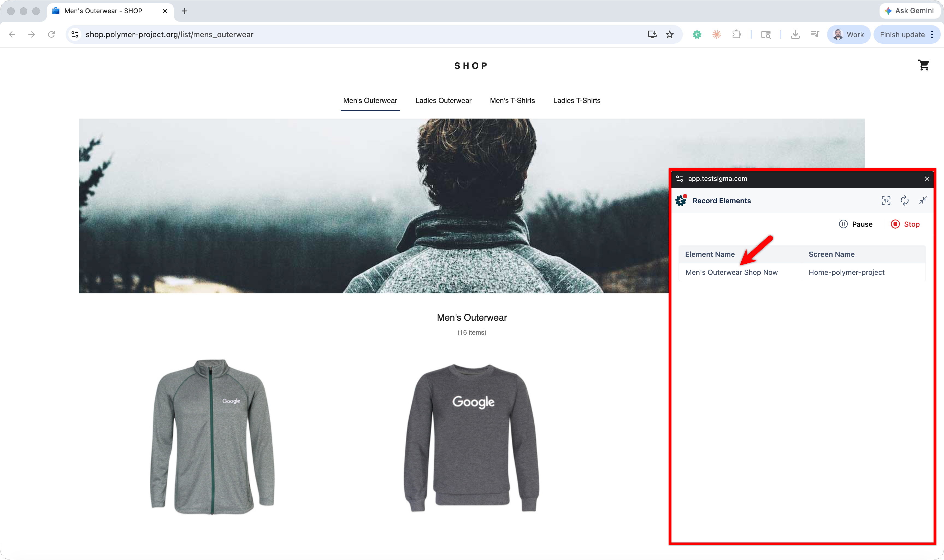Viewport: 944px width, 560px height.
Task: Open the Extensions puzzle piece menu
Action: click(x=736, y=35)
